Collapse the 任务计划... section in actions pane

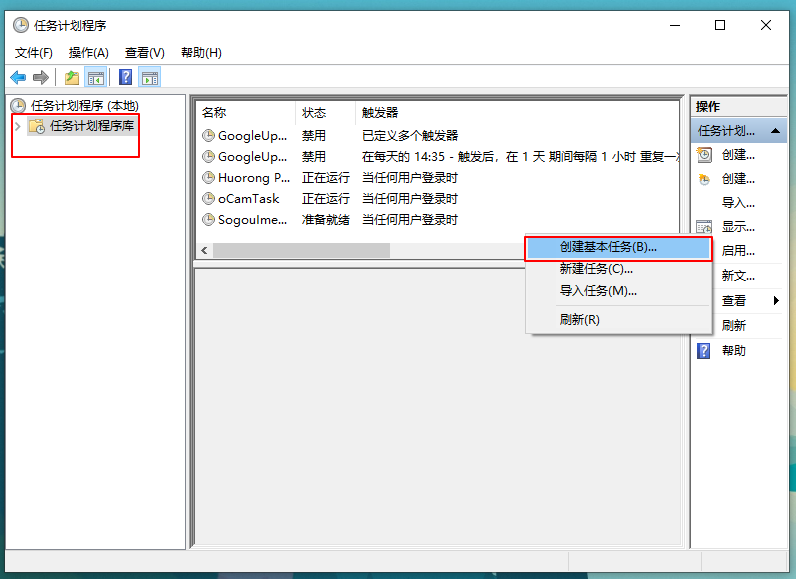pyautogui.click(x=777, y=131)
